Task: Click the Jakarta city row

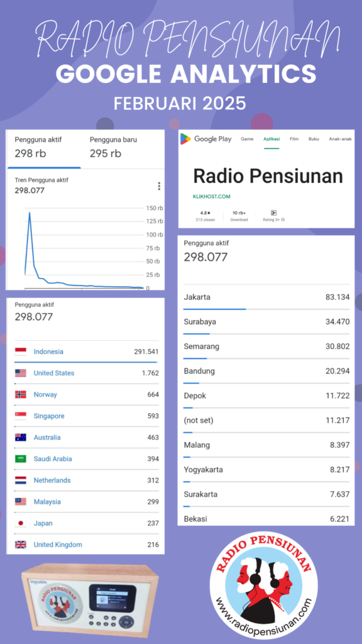Action: [x=266, y=297]
